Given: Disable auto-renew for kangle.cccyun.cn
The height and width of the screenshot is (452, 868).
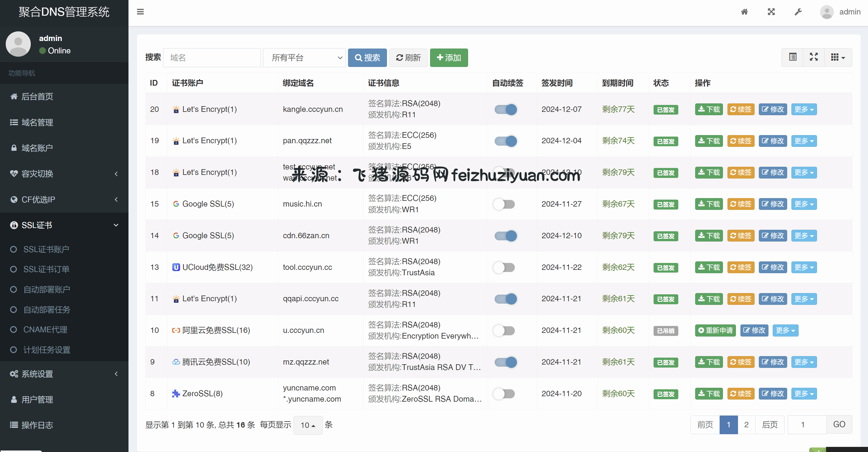Looking at the screenshot, I should pyautogui.click(x=505, y=109).
